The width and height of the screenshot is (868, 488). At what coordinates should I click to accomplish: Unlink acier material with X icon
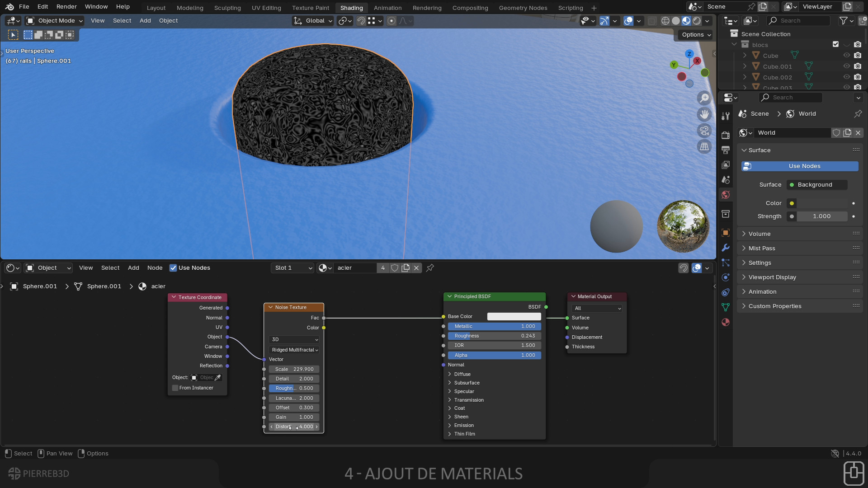pyautogui.click(x=416, y=268)
